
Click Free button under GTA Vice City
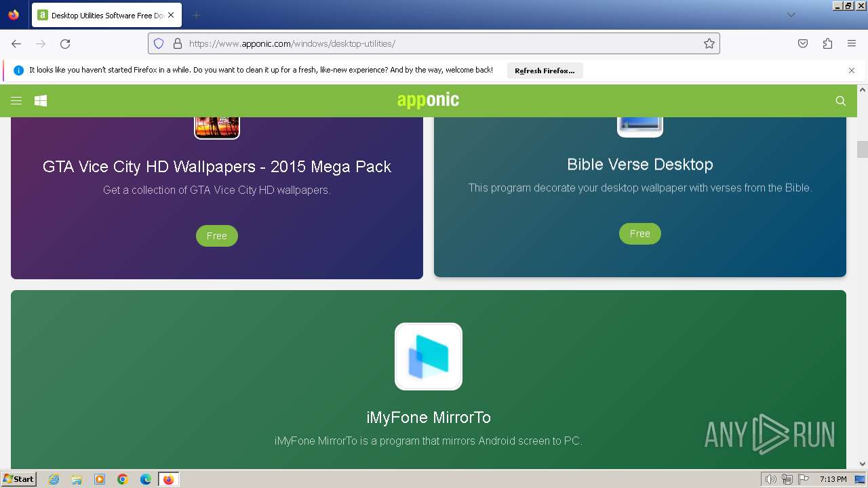click(217, 236)
